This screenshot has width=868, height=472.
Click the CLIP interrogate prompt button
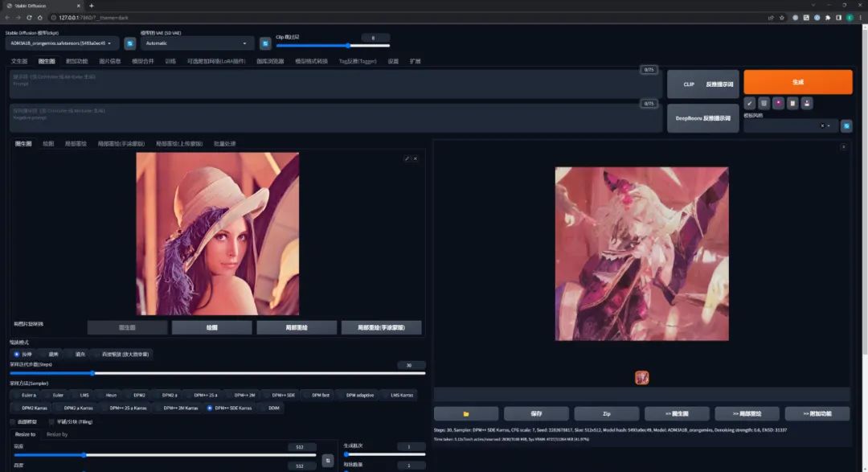click(703, 84)
